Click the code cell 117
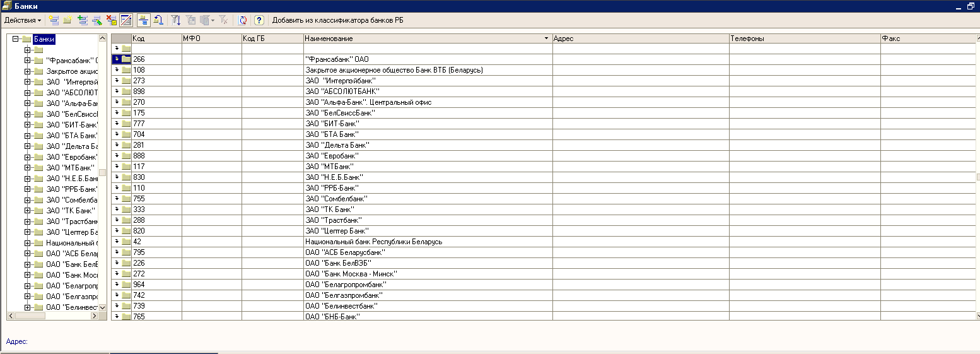 click(x=156, y=167)
